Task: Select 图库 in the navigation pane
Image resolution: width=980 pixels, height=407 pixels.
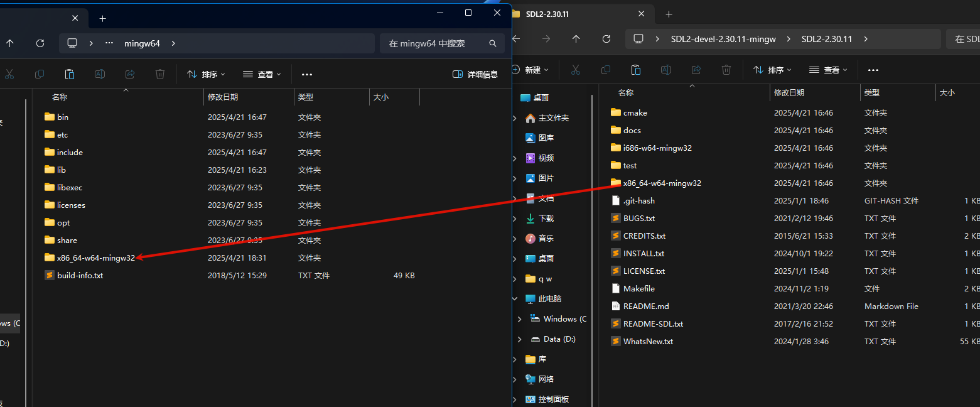Action: (x=546, y=138)
